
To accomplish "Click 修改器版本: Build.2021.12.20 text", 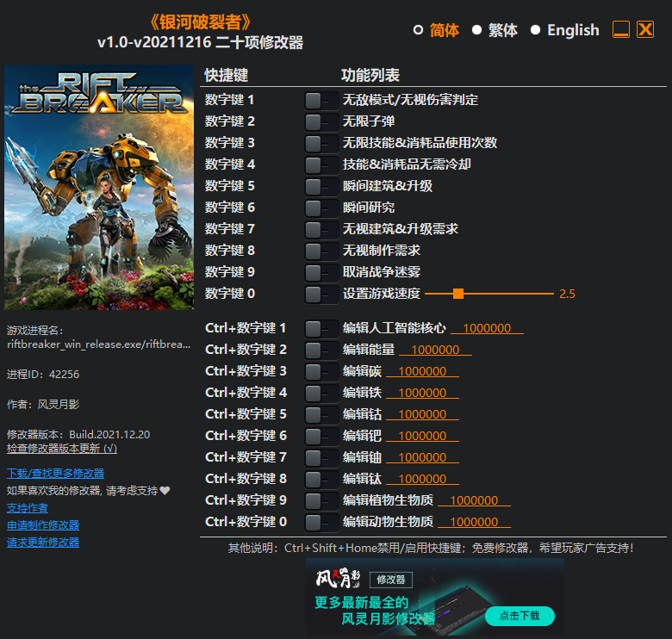I will coord(78,435).
